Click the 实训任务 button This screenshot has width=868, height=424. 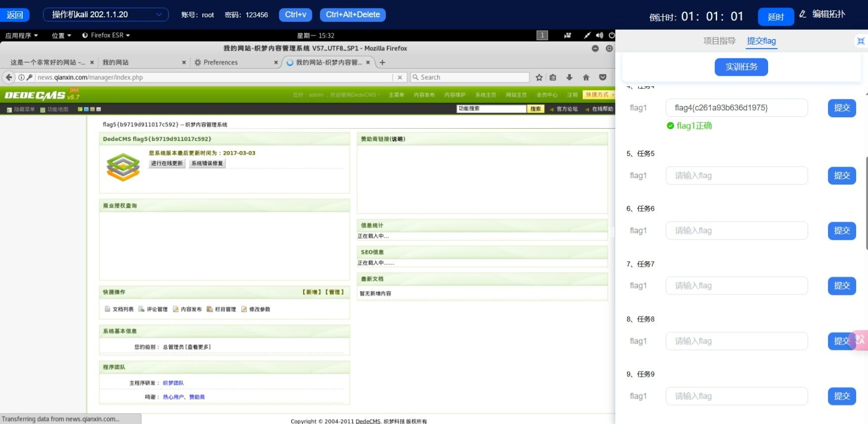[x=741, y=67]
